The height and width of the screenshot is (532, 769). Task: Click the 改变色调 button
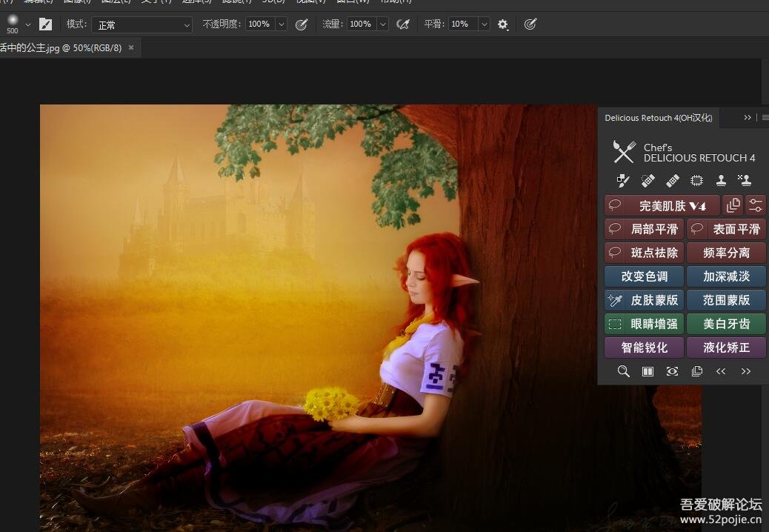tap(645, 276)
